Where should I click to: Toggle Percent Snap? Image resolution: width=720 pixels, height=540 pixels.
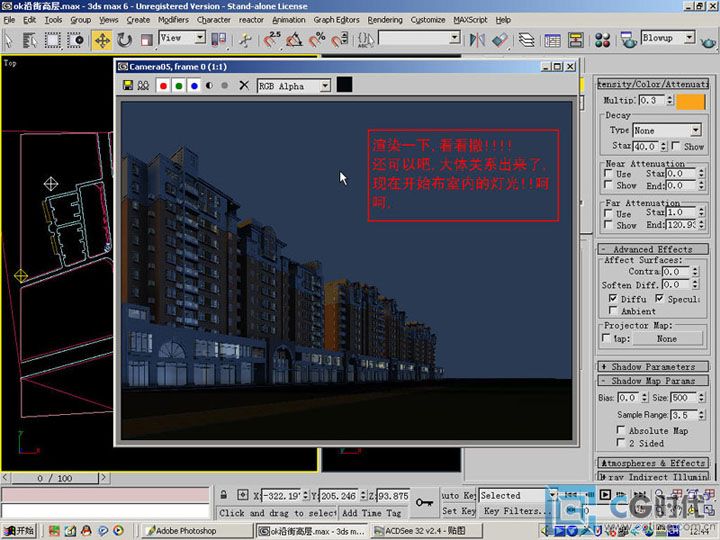pyautogui.click(x=317, y=40)
